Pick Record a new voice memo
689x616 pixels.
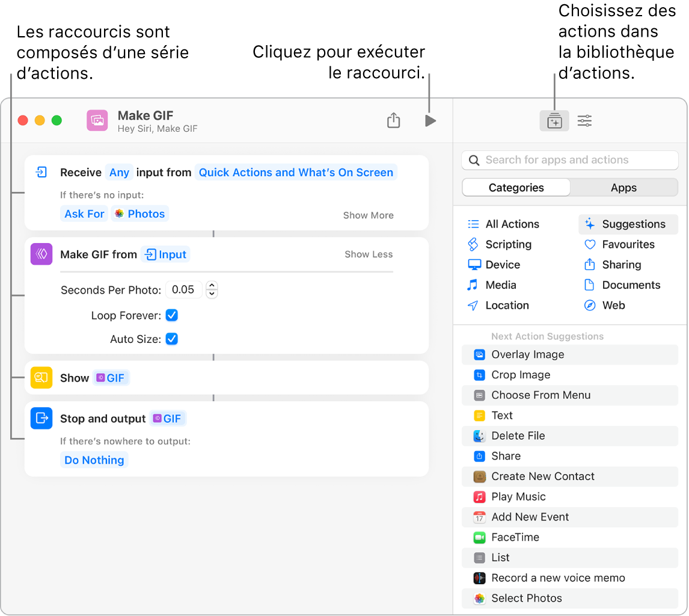pyautogui.click(x=558, y=578)
